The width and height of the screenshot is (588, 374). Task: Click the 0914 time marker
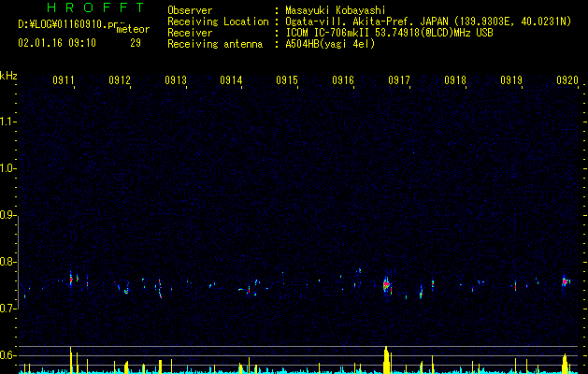(231, 79)
